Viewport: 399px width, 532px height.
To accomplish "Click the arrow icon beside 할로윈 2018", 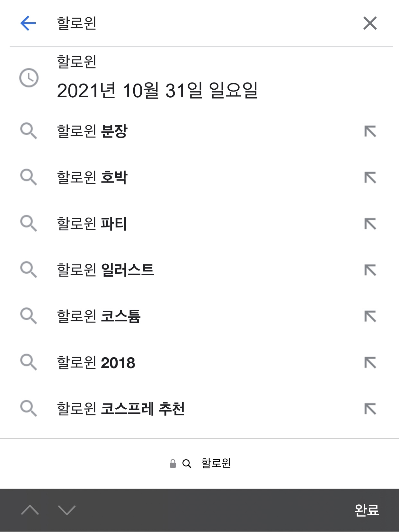I will click(x=370, y=362).
